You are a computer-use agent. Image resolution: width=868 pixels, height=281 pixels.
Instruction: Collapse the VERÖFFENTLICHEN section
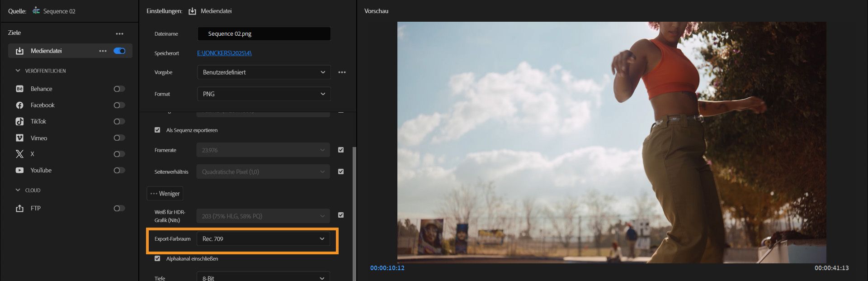(18, 71)
